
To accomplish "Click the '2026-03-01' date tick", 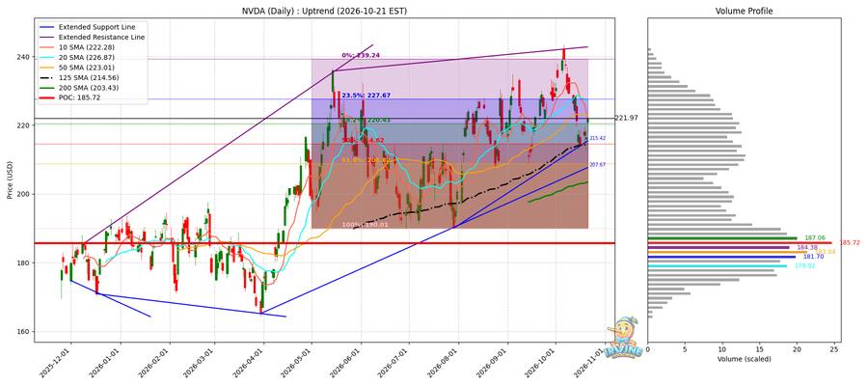I will click(x=200, y=362).
